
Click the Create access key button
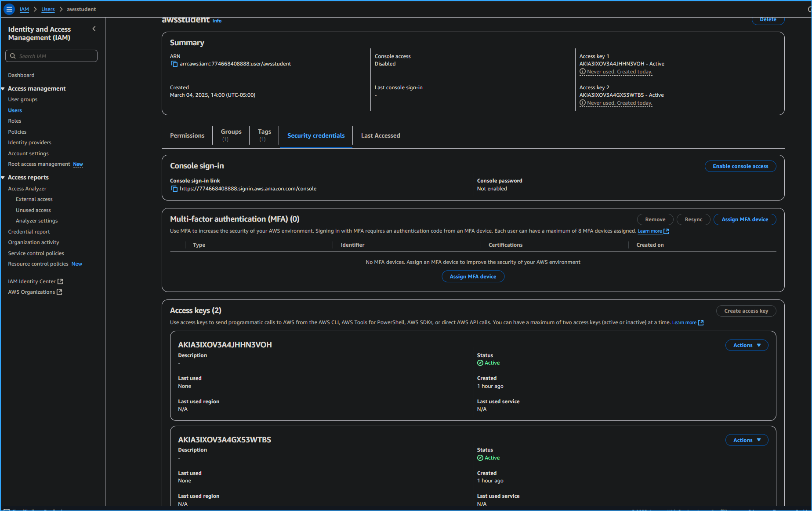pos(746,310)
